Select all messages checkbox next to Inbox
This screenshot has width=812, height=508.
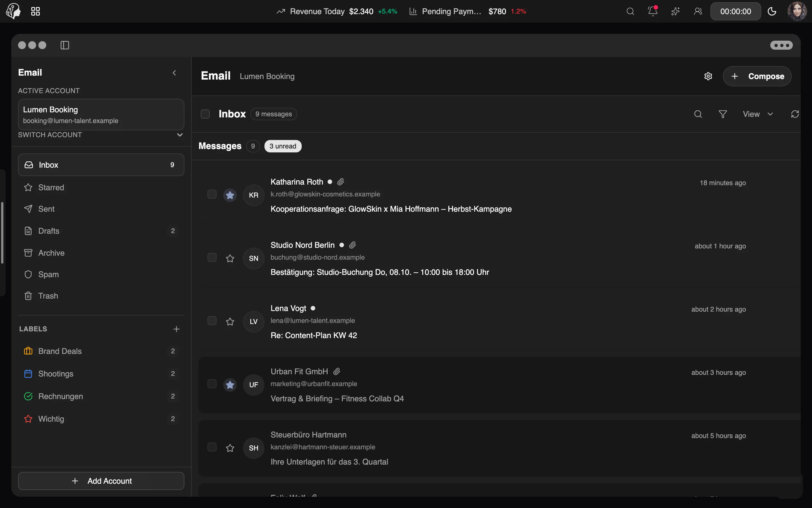tap(205, 114)
